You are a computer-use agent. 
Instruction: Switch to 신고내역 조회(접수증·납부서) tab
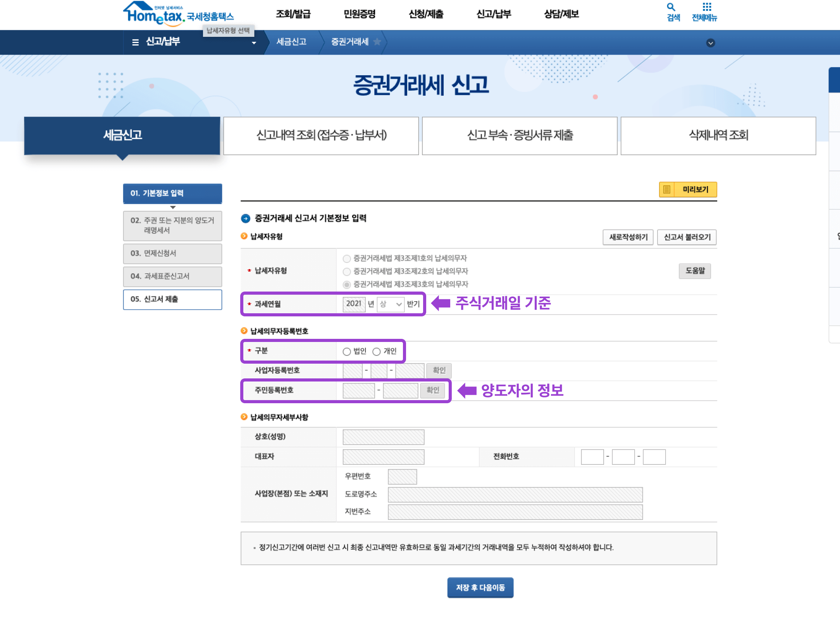click(321, 136)
